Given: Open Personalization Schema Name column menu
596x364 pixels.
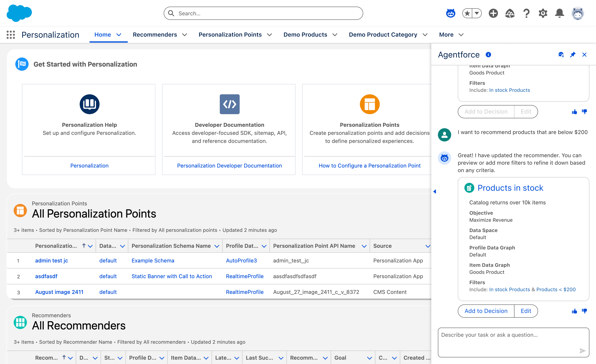Looking at the screenshot, I should pos(217,246).
